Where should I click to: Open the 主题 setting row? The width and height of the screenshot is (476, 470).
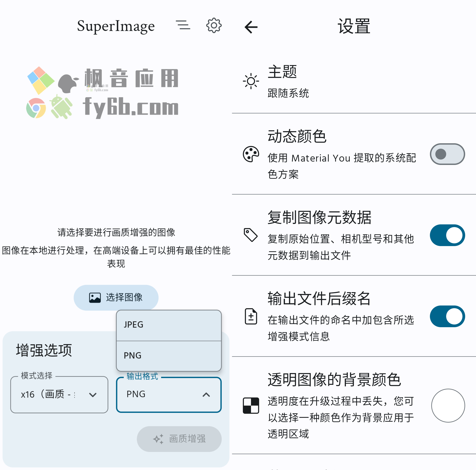pos(354,81)
